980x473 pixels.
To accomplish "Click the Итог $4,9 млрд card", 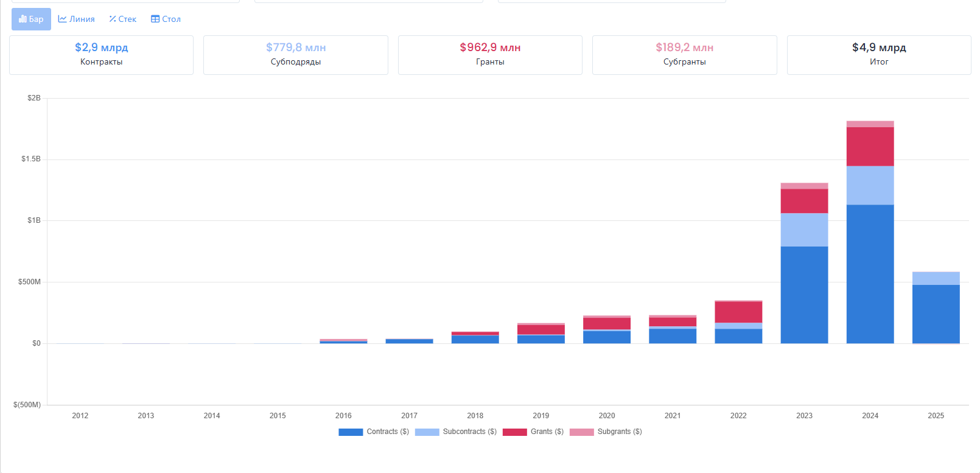I will (879, 55).
